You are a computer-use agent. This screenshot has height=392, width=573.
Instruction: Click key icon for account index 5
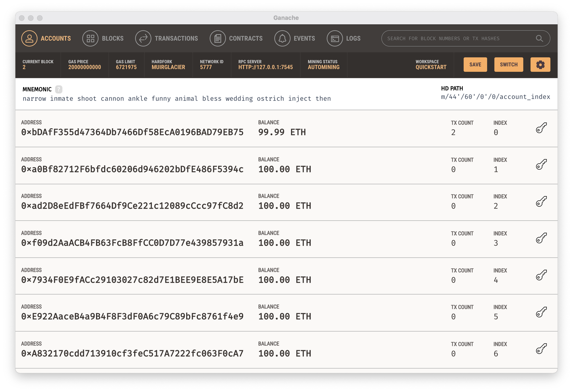coord(541,312)
